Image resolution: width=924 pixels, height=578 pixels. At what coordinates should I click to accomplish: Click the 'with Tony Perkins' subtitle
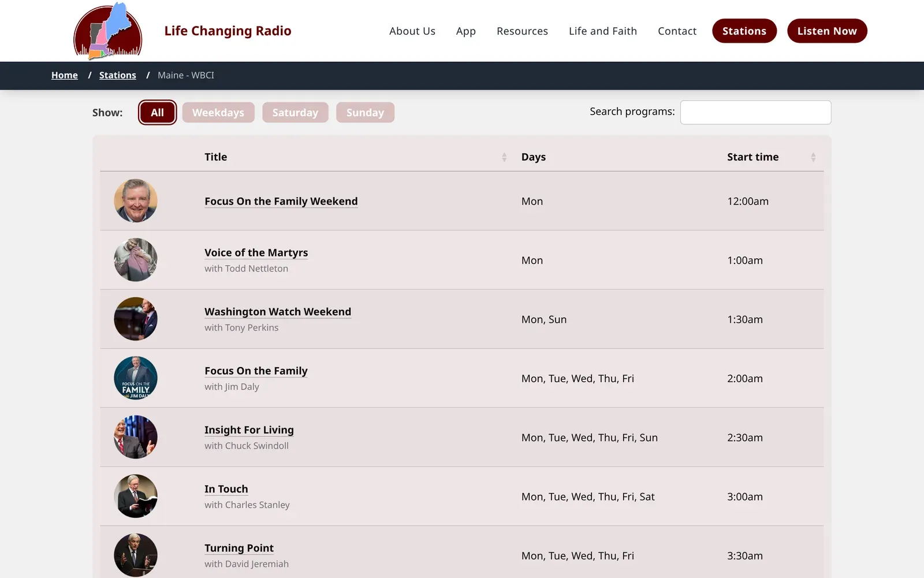pyautogui.click(x=241, y=328)
